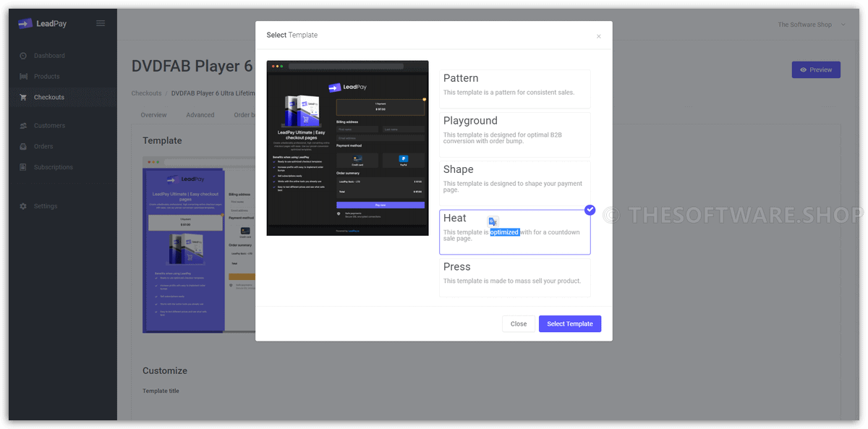Click the "This template is made to mass sell" description
This screenshot has width=868, height=429.
(x=512, y=281)
